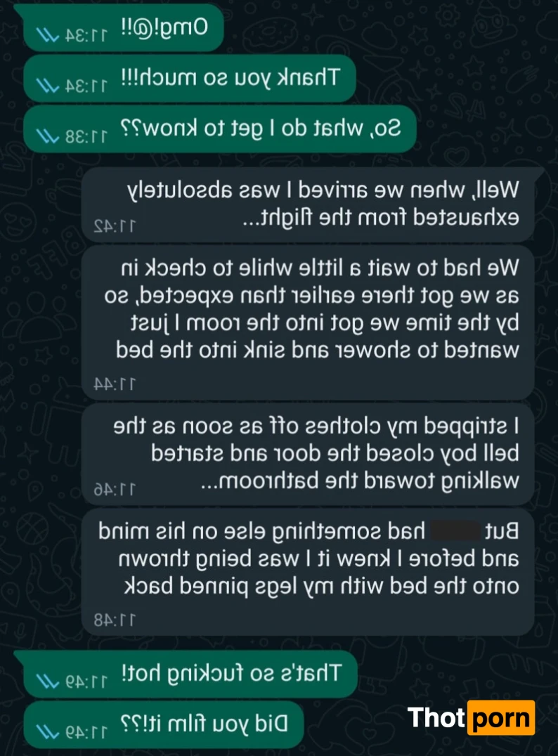Click the Thotporn watermark logo
This screenshot has height=756, width=558.
click(471, 717)
